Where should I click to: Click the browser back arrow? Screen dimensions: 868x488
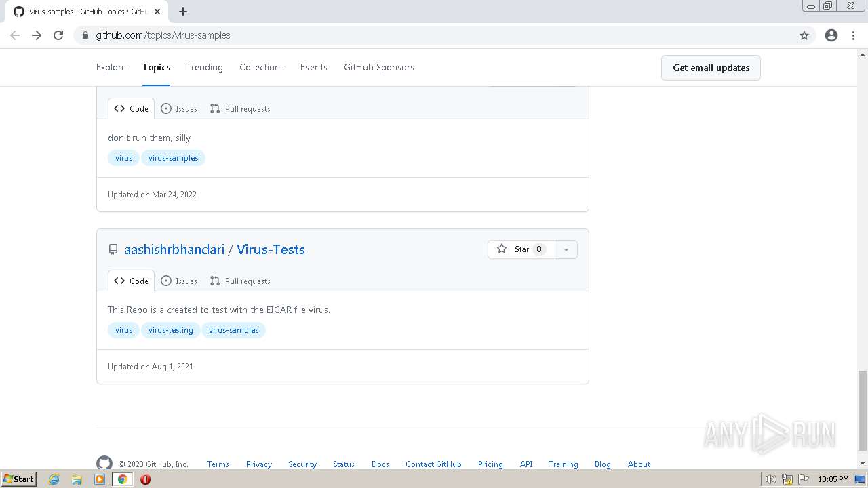15,35
